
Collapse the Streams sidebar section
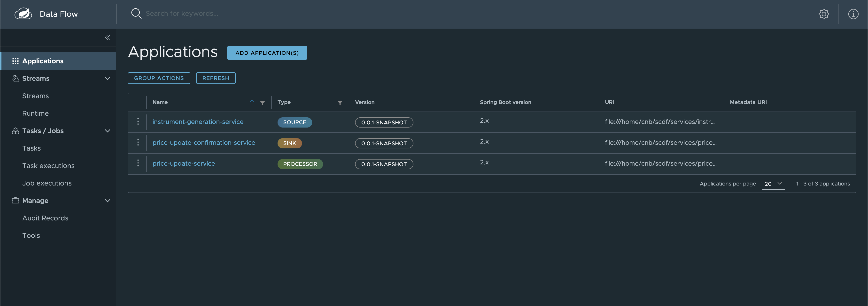pos(108,79)
